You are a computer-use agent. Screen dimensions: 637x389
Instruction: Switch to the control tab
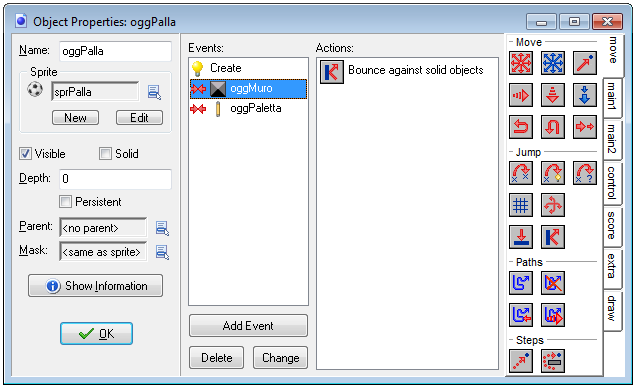pos(612,184)
